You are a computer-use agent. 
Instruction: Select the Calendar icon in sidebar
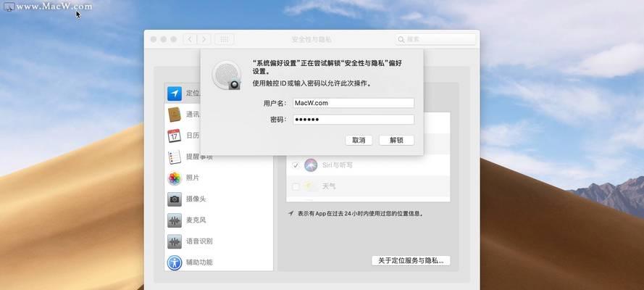pos(174,136)
